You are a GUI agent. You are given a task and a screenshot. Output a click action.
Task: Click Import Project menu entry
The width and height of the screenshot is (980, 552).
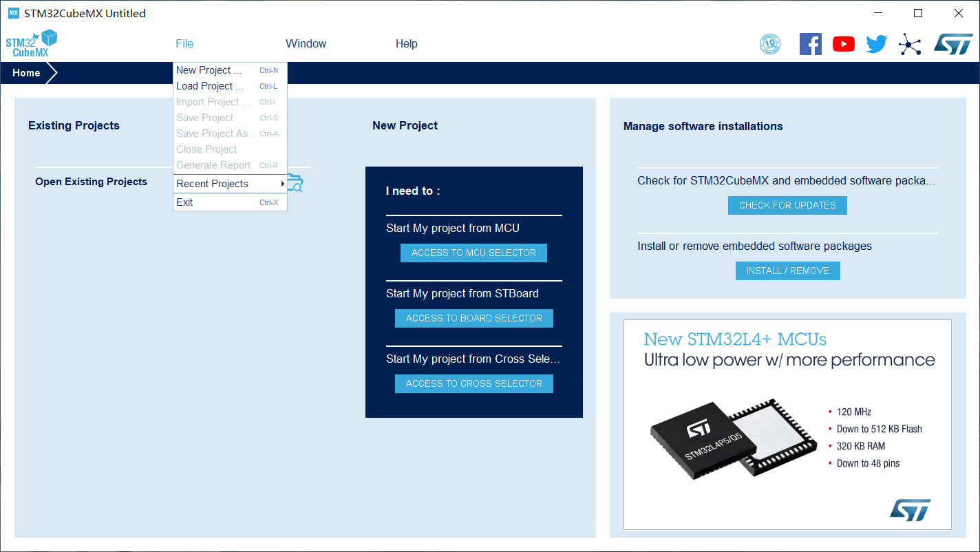230,102
